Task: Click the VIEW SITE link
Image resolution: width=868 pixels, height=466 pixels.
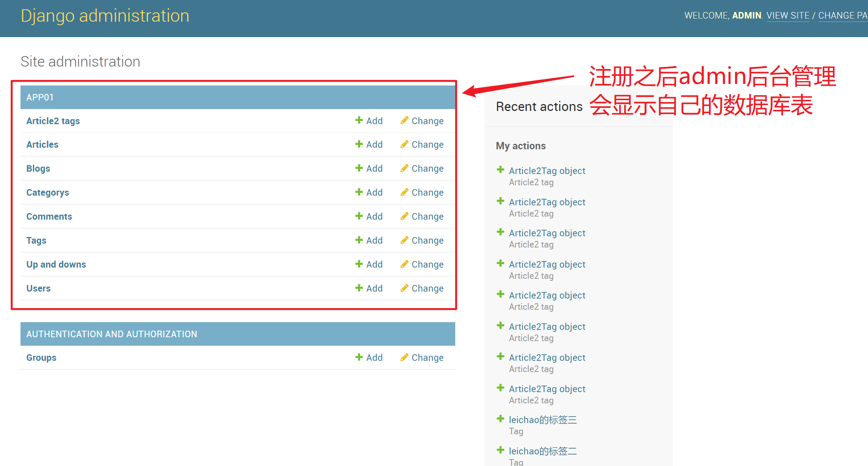Action: 788,15
